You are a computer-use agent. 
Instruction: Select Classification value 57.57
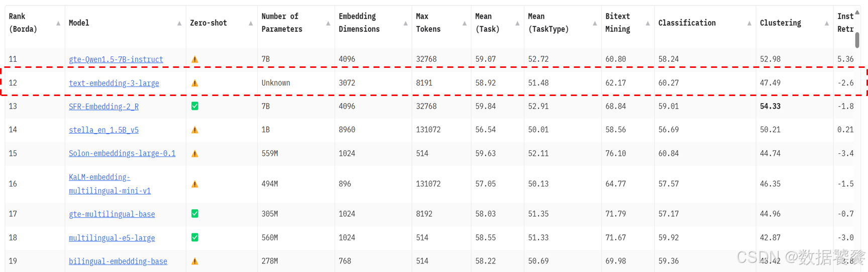click(668, 184)
